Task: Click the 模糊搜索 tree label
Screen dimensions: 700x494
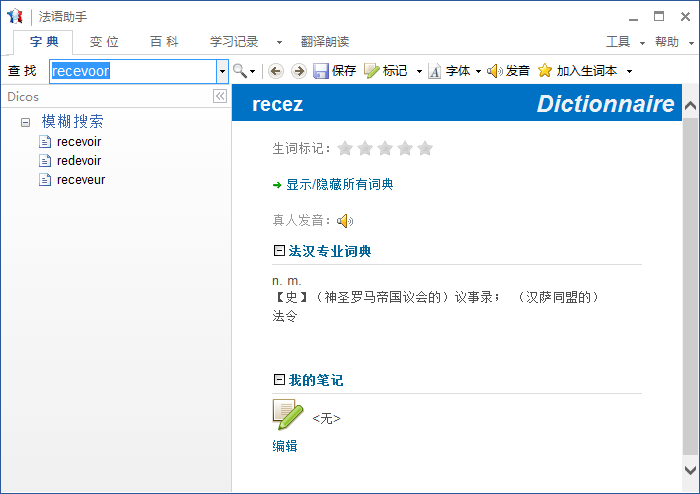Action: point(72,121)
